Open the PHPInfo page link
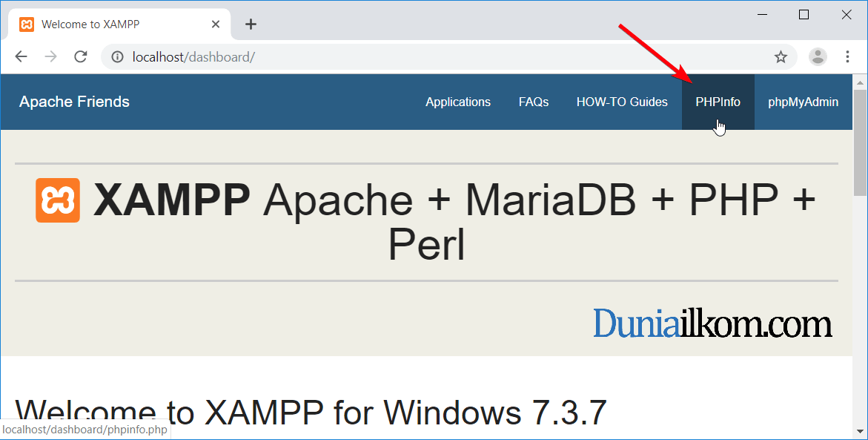The image size is (868, 440). coord(718,102)
